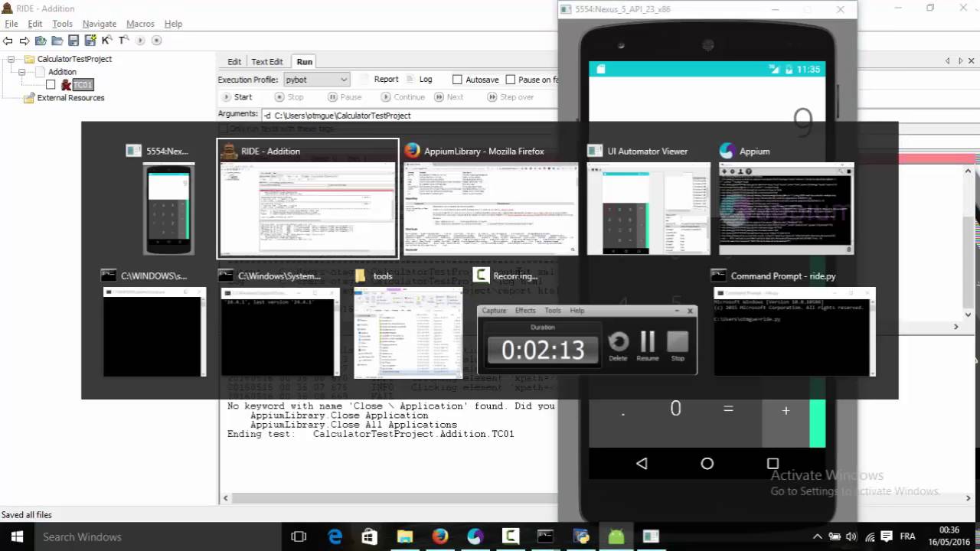Click left arrow of output log horizontal scrollbar
Image resolution: width=980 pixels, height=551 pixels.
tap(225, 497)
